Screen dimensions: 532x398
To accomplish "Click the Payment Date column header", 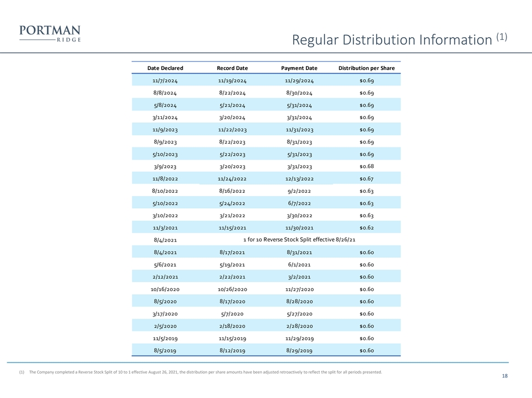I will coord(299,68).
